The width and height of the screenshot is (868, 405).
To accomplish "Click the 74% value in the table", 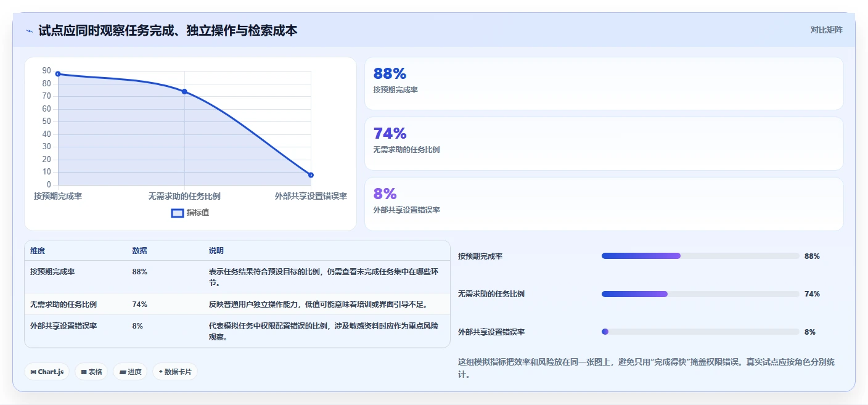I will pyautogui.click(x=139, y=305).
